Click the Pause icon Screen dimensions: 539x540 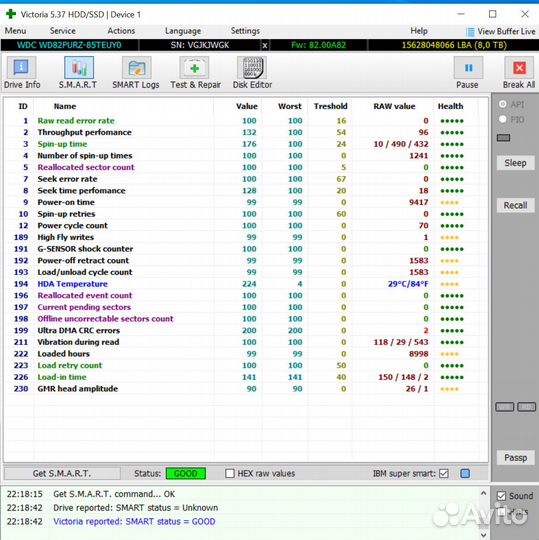coord(468,68)
